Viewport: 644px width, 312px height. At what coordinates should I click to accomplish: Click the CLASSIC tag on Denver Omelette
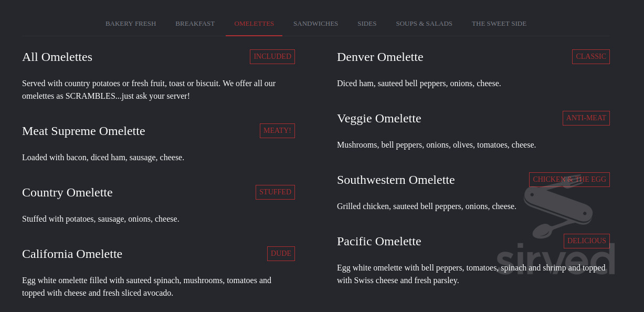[590, 56]
